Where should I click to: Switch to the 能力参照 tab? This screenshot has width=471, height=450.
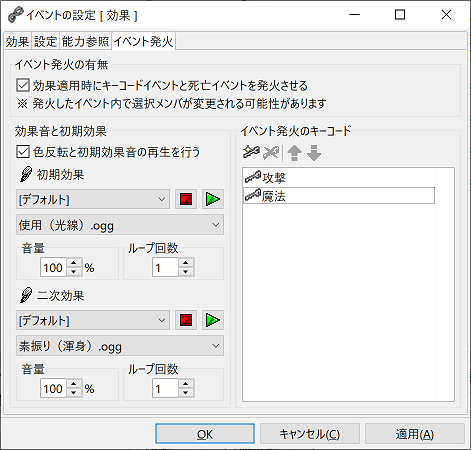tap(86, 42)
